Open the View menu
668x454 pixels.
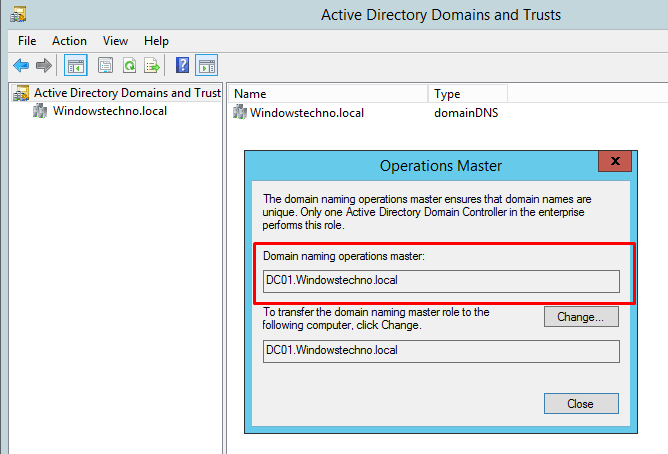point(115,41)
